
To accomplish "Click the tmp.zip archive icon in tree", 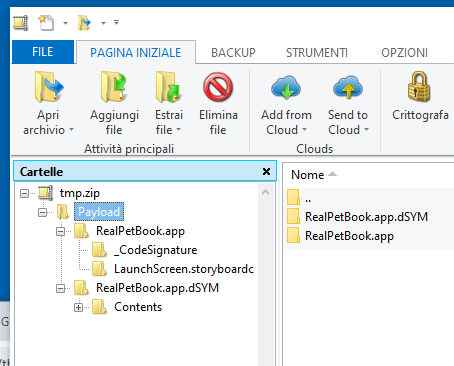I will 45,193.
